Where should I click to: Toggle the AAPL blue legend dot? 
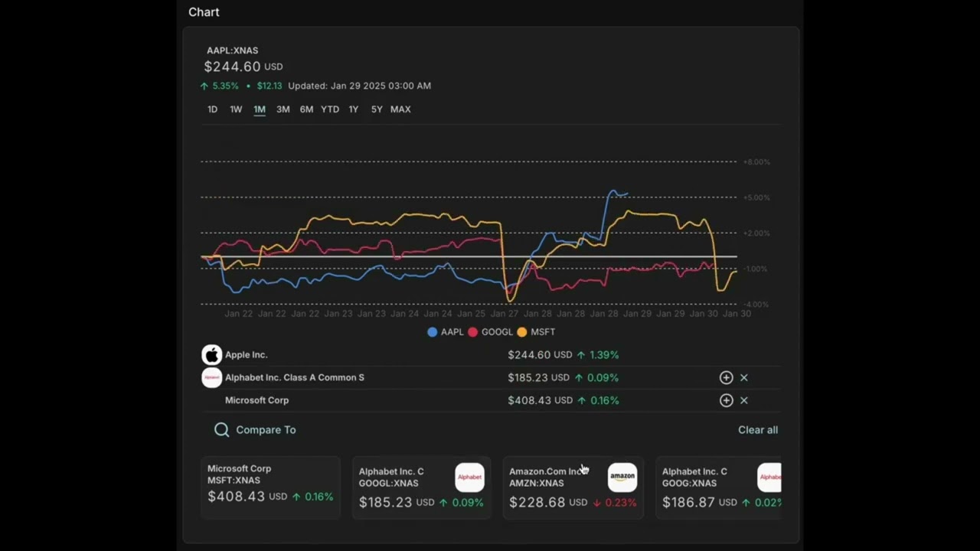pos(433,332)
